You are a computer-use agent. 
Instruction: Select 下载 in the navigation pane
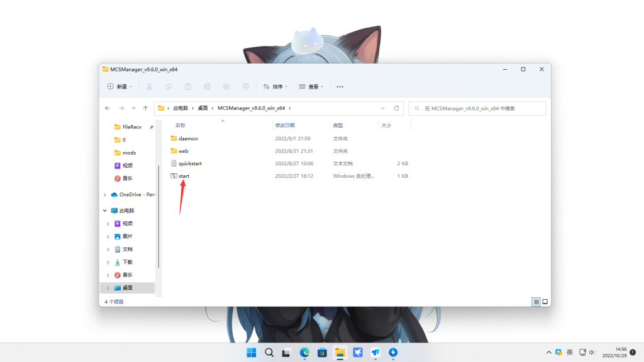pos(124,262)
